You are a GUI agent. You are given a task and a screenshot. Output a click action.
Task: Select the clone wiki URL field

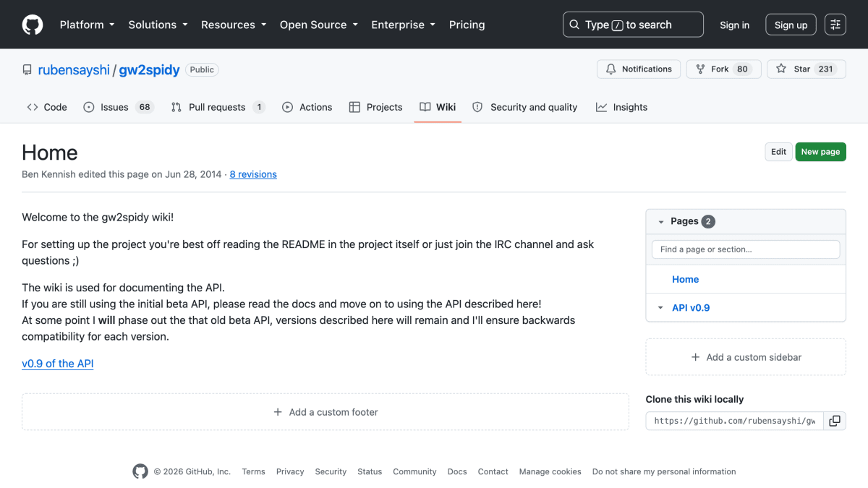[735, 421]
